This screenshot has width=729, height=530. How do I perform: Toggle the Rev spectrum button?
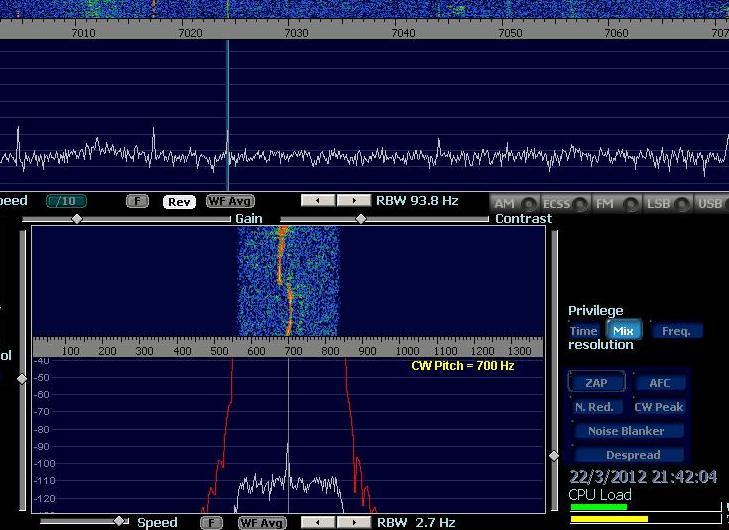[179, 202]
